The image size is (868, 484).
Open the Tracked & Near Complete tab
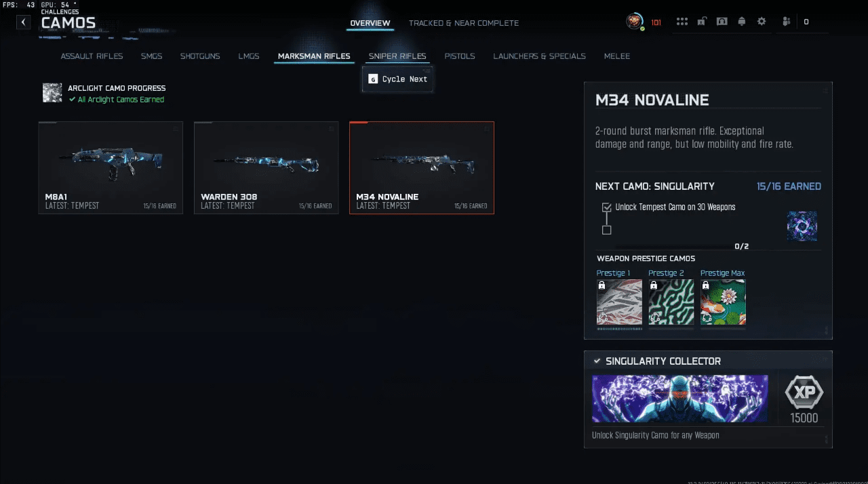(x=464, y=23)
